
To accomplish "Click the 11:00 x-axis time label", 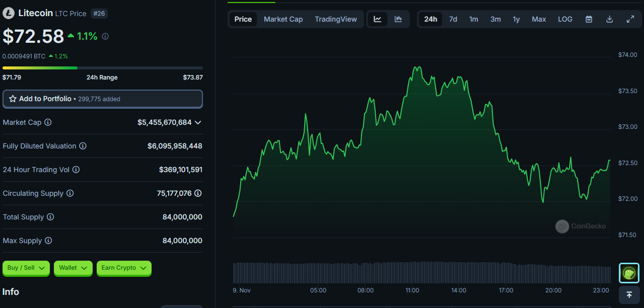I will click(x=412, y=290).
